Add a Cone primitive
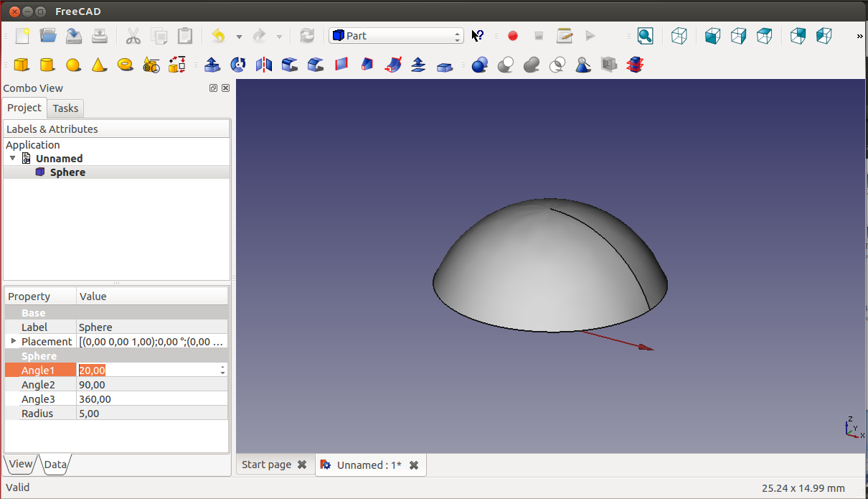This screenshot has height=499, width=868. (x=99, y=65)
